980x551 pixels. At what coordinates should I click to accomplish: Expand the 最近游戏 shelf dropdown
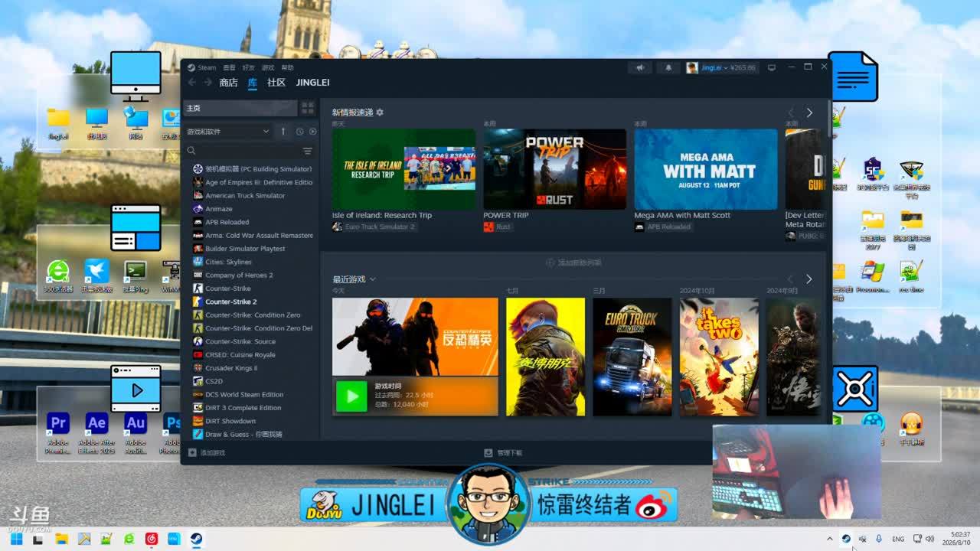point(373,279)
